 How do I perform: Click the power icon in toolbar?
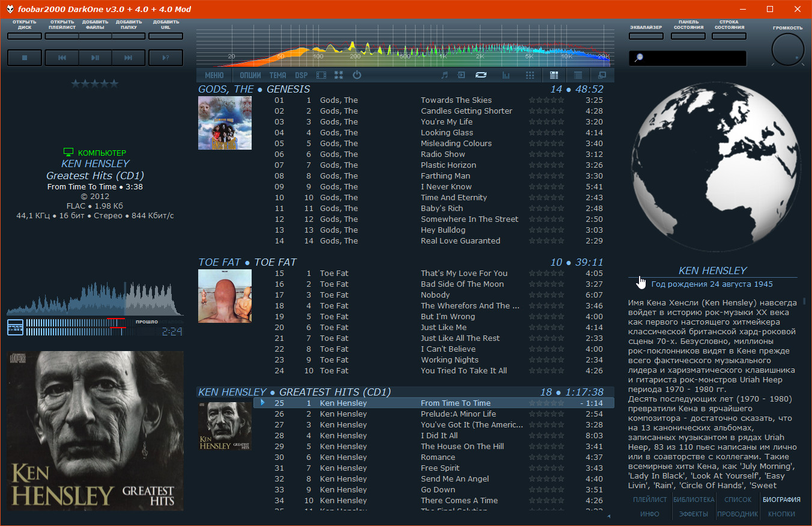click(357, 75)
